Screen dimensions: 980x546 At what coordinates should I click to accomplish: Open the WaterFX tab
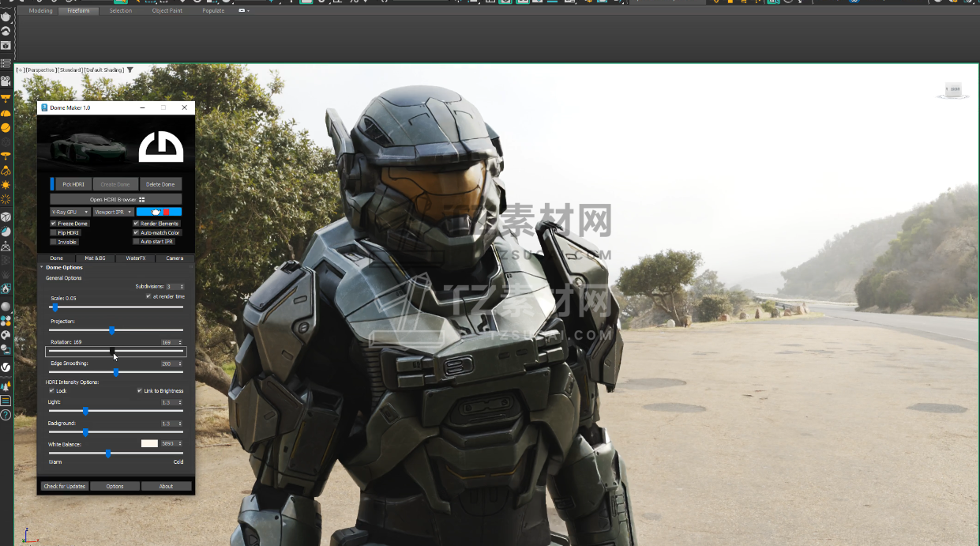(x=136, y=258)
